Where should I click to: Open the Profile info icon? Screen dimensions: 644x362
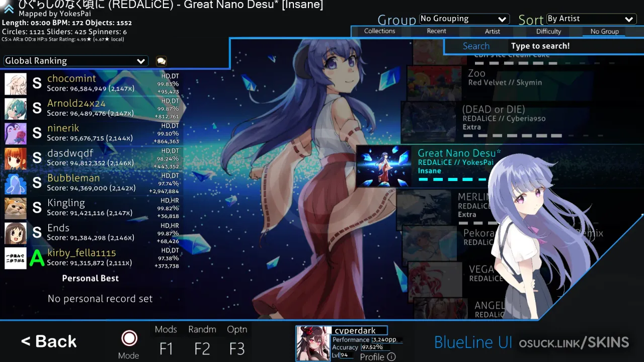[x=391, y=357]
